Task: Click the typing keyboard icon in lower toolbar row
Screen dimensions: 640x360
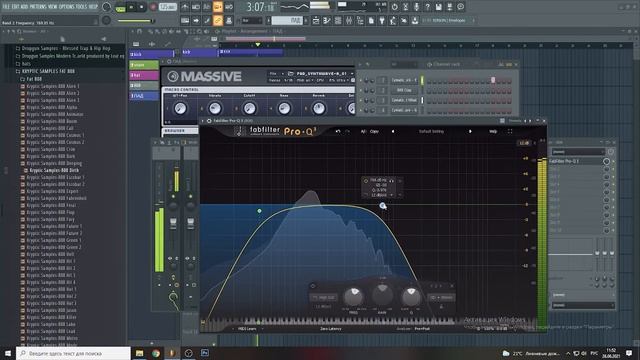Action: pyautogui.click(x=185, y=20)
